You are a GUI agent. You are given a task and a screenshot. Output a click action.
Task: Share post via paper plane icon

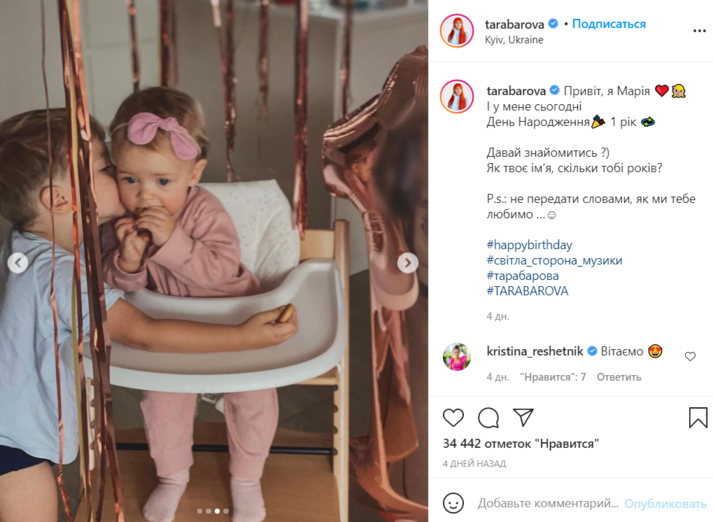point(523,417)
